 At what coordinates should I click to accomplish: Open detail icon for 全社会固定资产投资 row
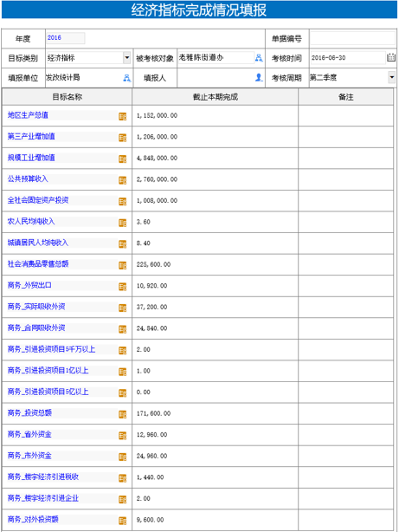(122, 202)
